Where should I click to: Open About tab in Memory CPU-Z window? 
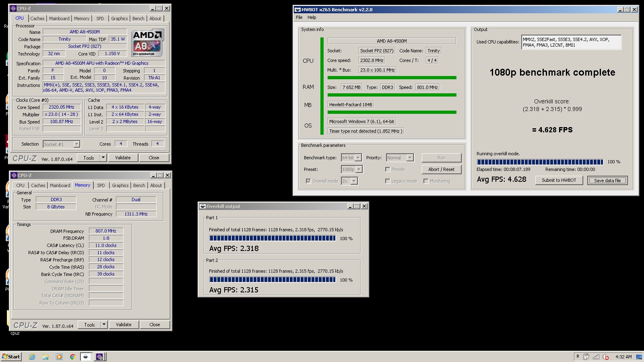pyautogui.click(x=156, y=185)
